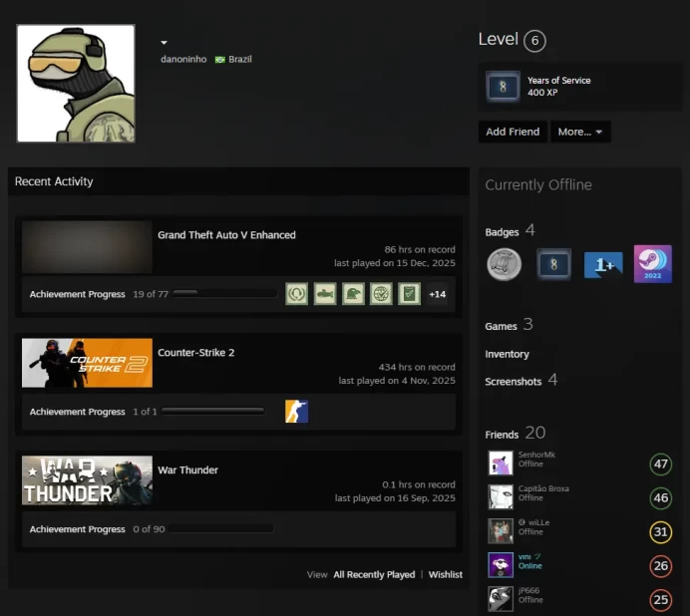Click the level 26 friend badge
690x616 pixels.
pyautogui.click(x=660, y=565)
